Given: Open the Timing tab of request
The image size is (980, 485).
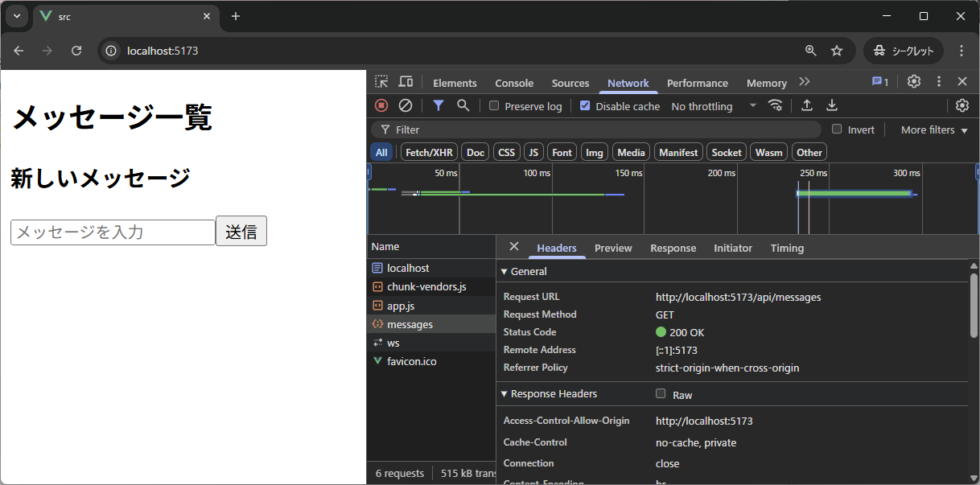Looking at the screenshot, I should pos(787,248).
